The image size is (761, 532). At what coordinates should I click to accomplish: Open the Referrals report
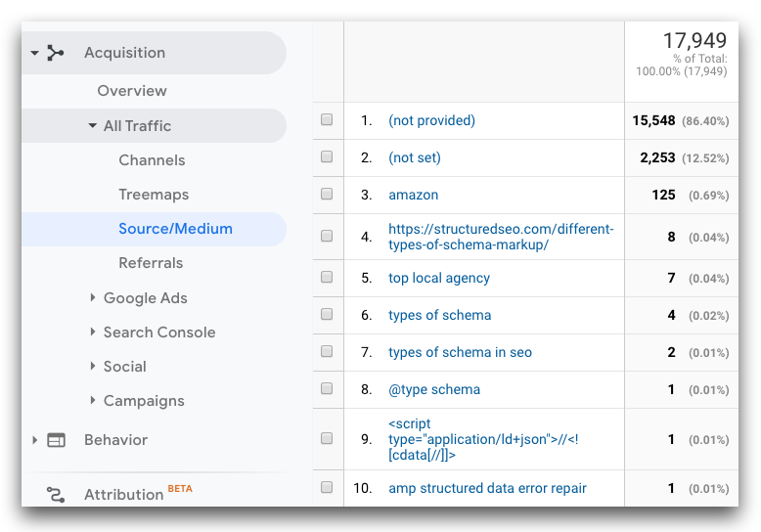151,263
